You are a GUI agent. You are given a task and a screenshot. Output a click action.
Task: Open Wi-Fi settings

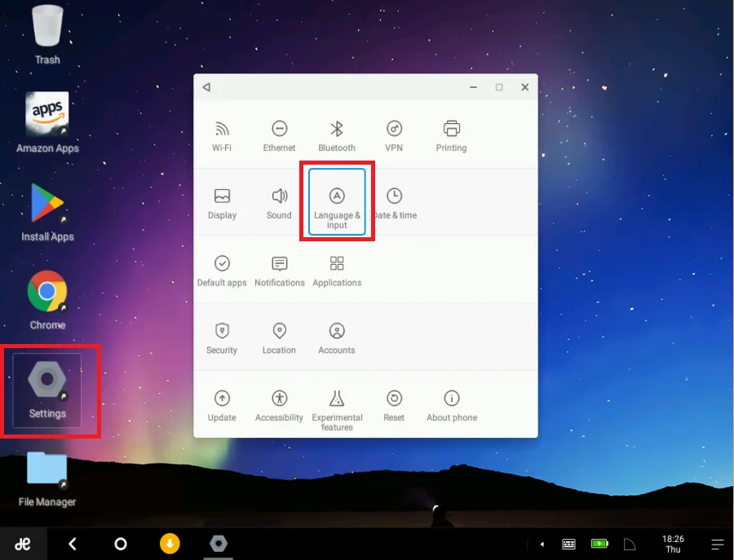[222, 135]
